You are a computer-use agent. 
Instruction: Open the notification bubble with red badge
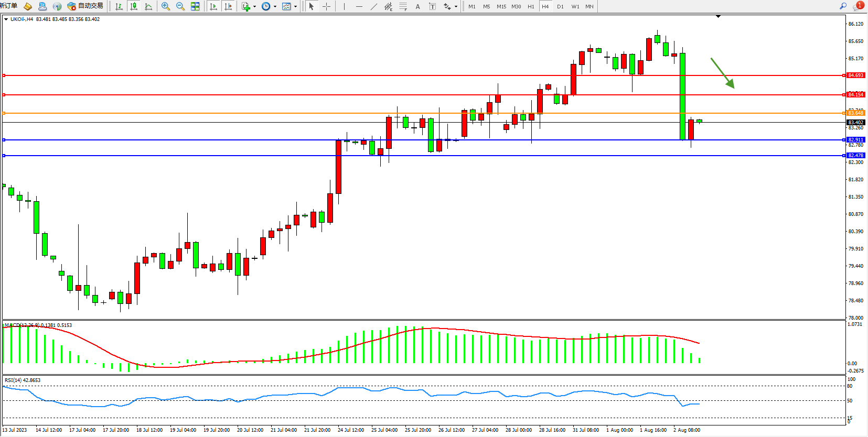[858, 6]
